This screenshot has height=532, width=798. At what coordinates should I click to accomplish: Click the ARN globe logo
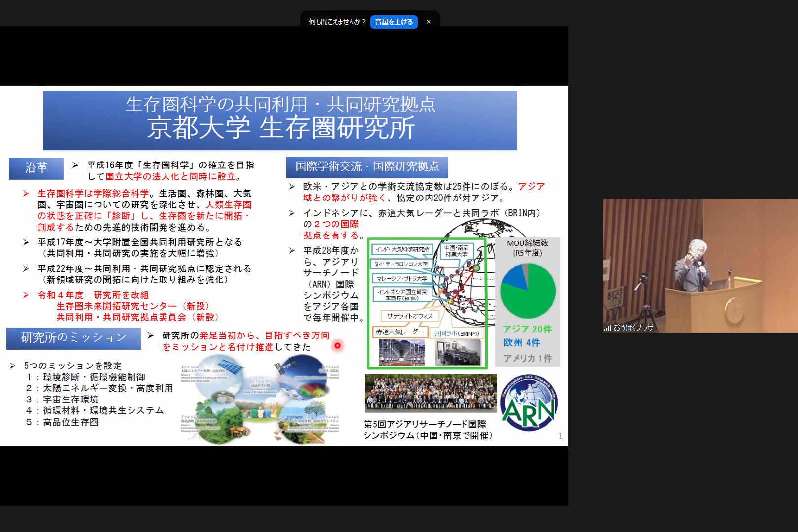click(529, 403)
